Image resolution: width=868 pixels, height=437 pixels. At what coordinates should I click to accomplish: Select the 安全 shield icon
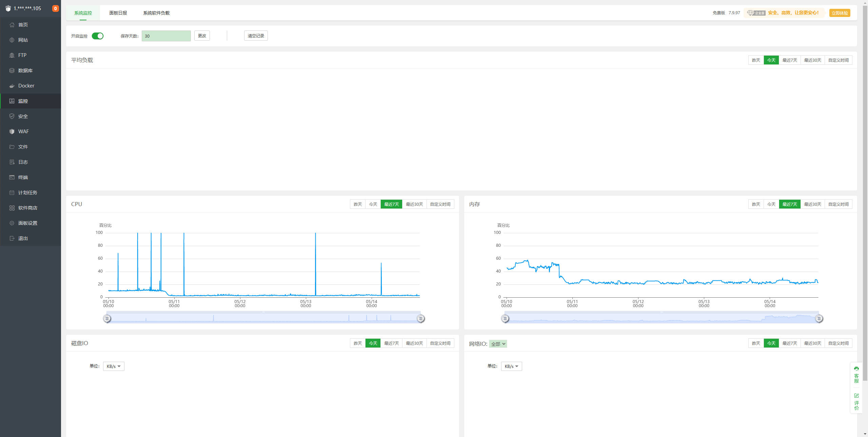pyautogui.click(x=12, y=116)
